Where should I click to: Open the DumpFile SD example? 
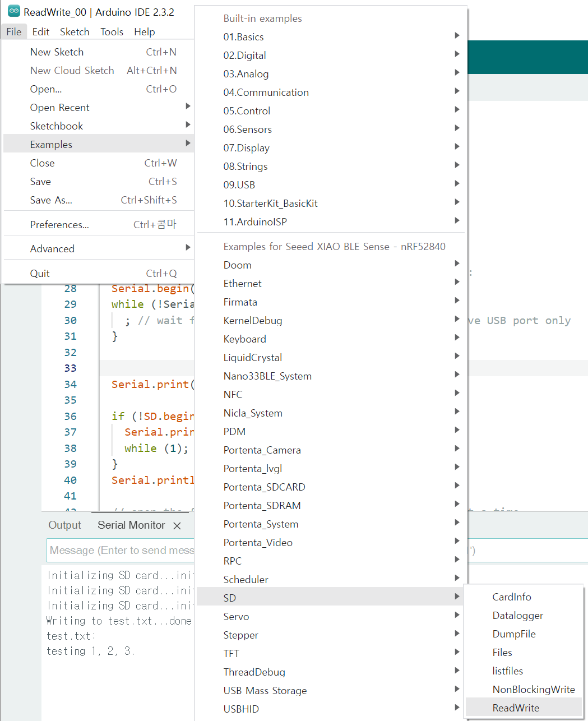click(x=524, y=634)
